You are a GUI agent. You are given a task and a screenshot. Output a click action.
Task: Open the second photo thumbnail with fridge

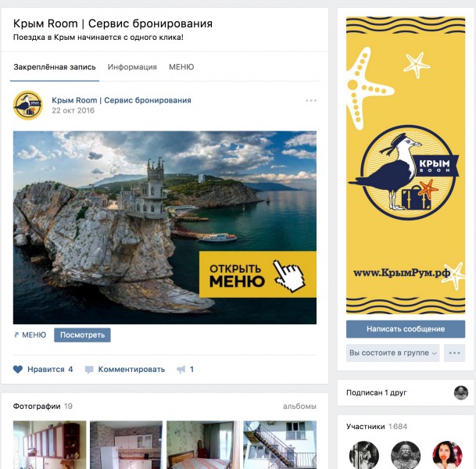(126, 445)
